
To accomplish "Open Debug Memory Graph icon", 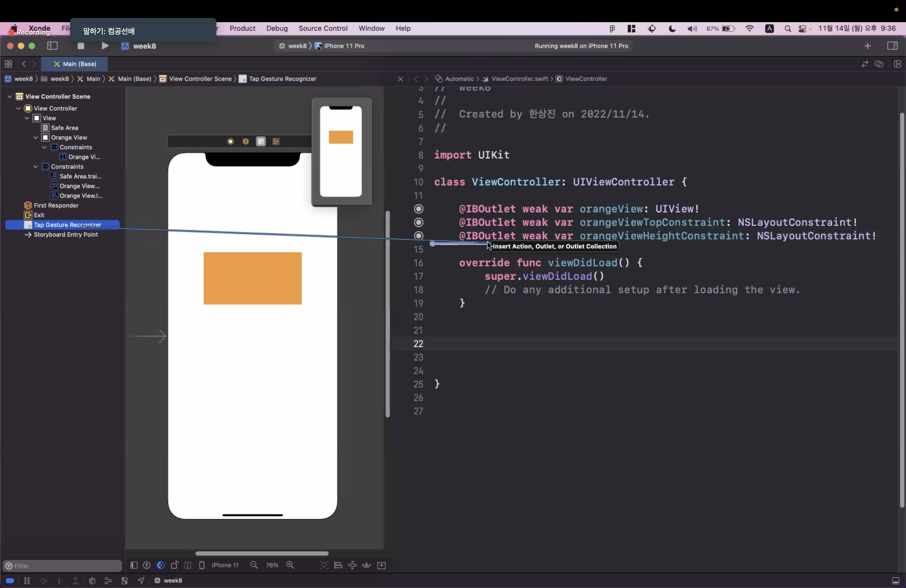I will coord(108,581).
